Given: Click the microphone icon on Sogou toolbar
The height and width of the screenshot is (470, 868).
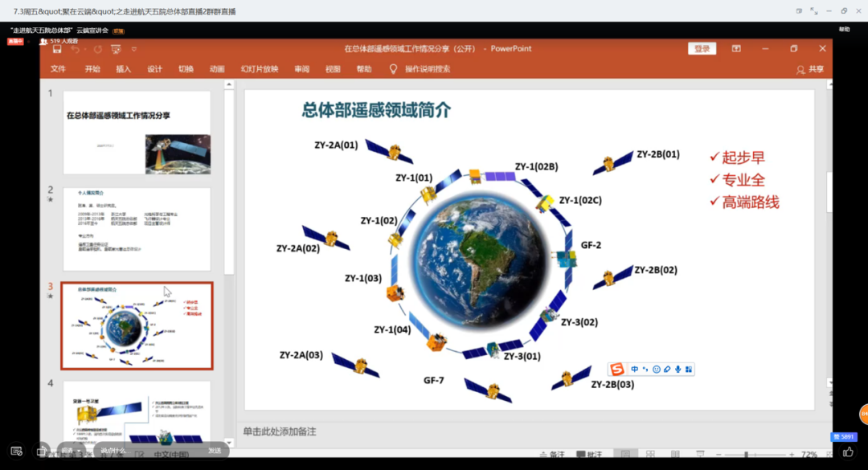Looking at the screenshot, I should (x=678, y=370).
